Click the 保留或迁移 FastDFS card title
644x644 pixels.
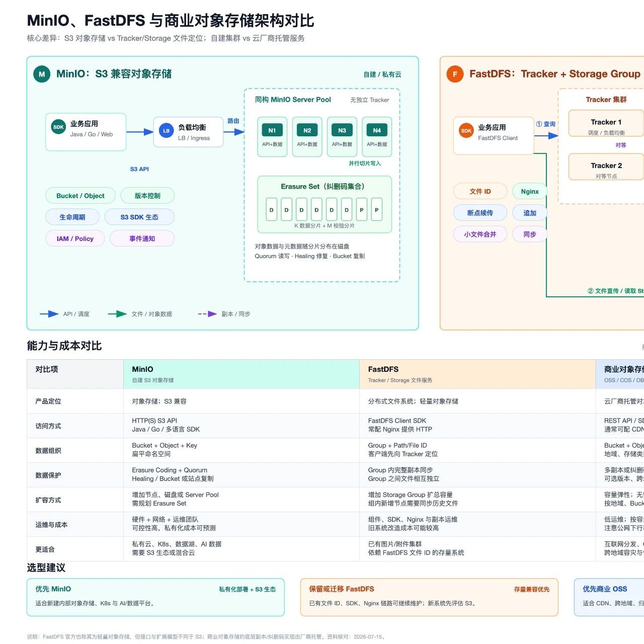pos(342,589)
